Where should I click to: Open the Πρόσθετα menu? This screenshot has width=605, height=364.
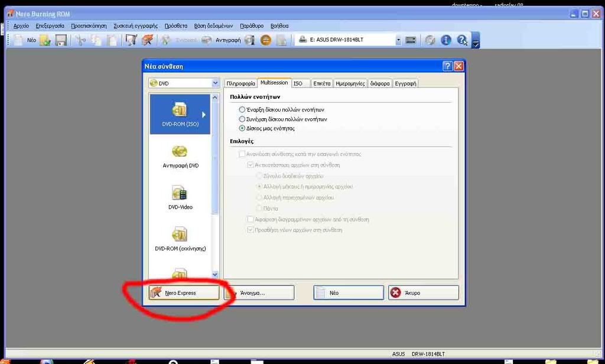[176, 26]
